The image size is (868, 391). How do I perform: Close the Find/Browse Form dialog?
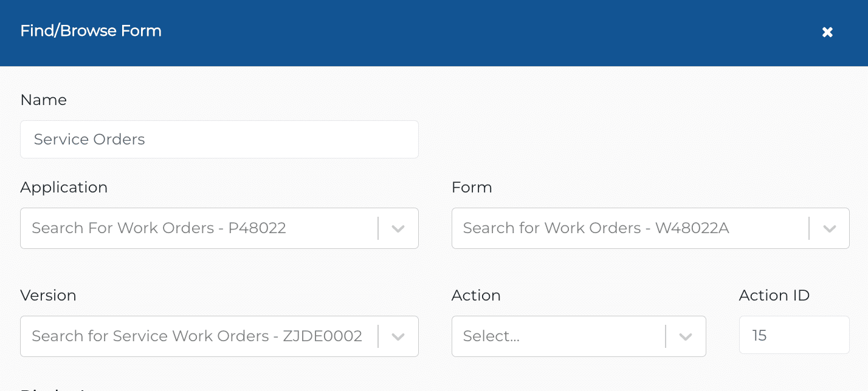click(x=827, y=32)
